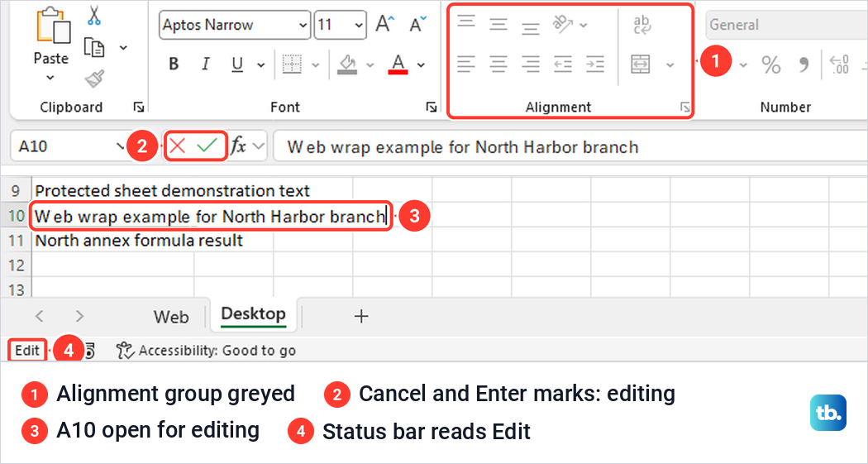Apply Comma Style format
Screen dimensions: 868x464
click(x=804, y=65)
